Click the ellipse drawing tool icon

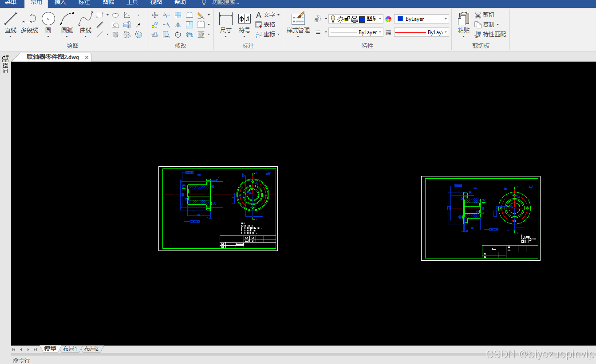[x=115, y=15]
